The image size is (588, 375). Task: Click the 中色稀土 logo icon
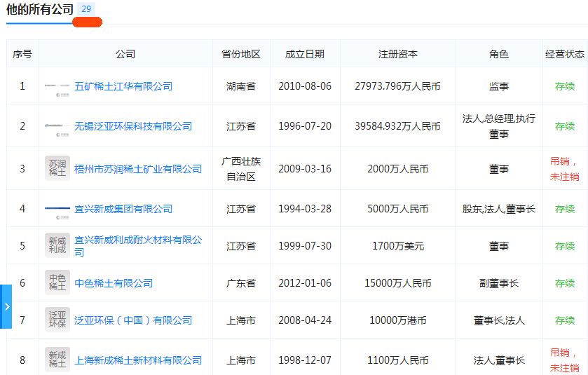[x=57, y=282]
